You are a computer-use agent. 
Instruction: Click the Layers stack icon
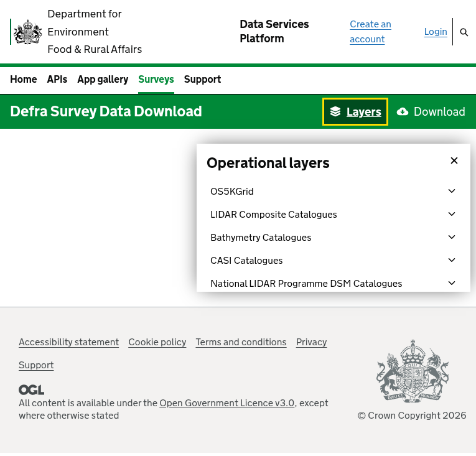(x=335, y=112)
